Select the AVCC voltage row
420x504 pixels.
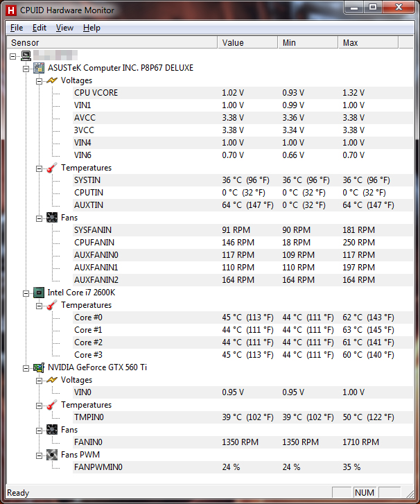tap(243, 118)
